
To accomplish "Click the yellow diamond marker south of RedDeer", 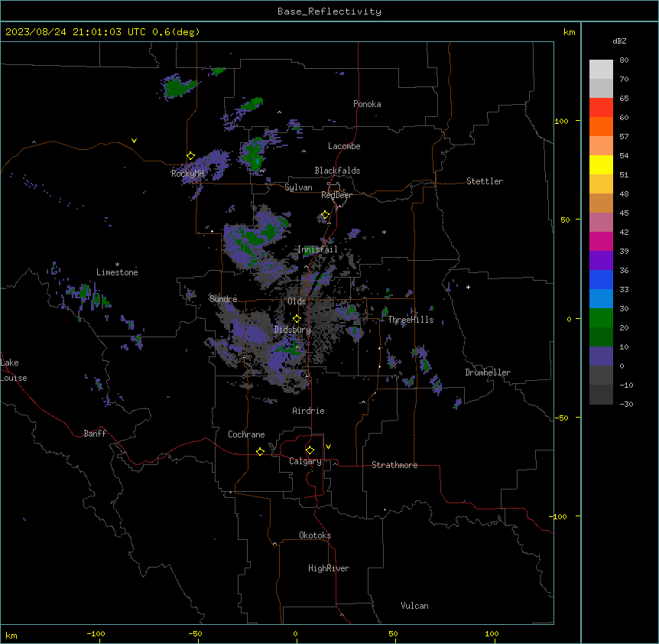I will tap(326, 215).
